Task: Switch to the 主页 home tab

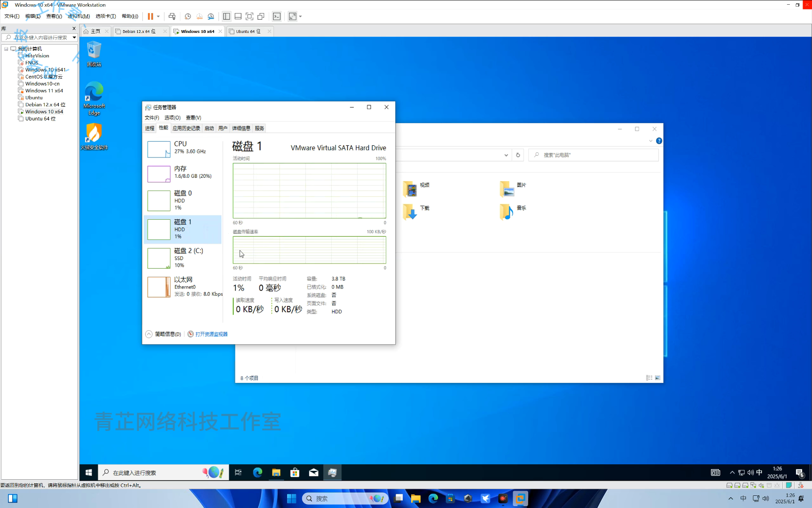Action: [x=95, y=32]
